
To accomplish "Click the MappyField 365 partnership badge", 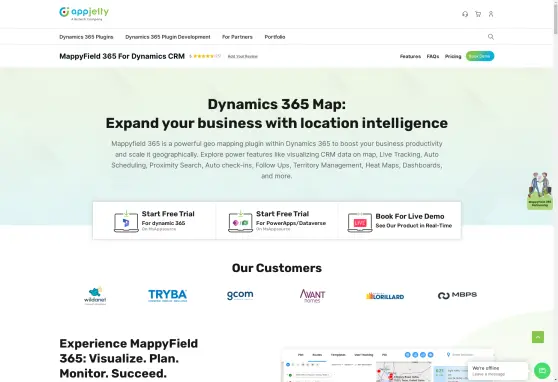I will click(x=540, y=191).
